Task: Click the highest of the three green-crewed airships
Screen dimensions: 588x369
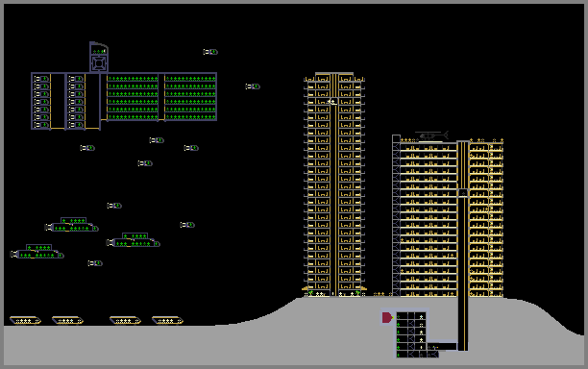Action: [72, 225]
